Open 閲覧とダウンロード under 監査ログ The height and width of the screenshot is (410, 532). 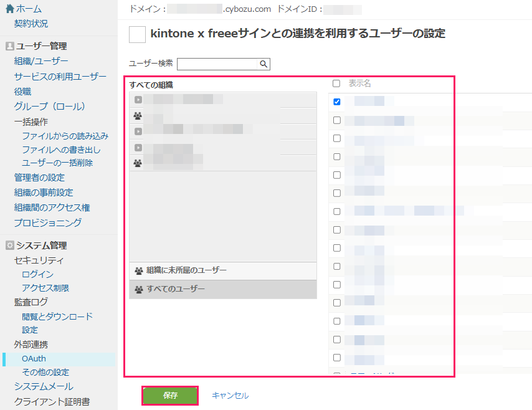click(57, 317)
